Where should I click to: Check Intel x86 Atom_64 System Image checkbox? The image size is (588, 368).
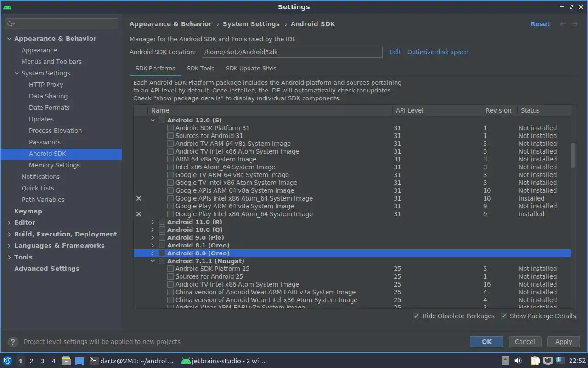(x=170, y=167)
